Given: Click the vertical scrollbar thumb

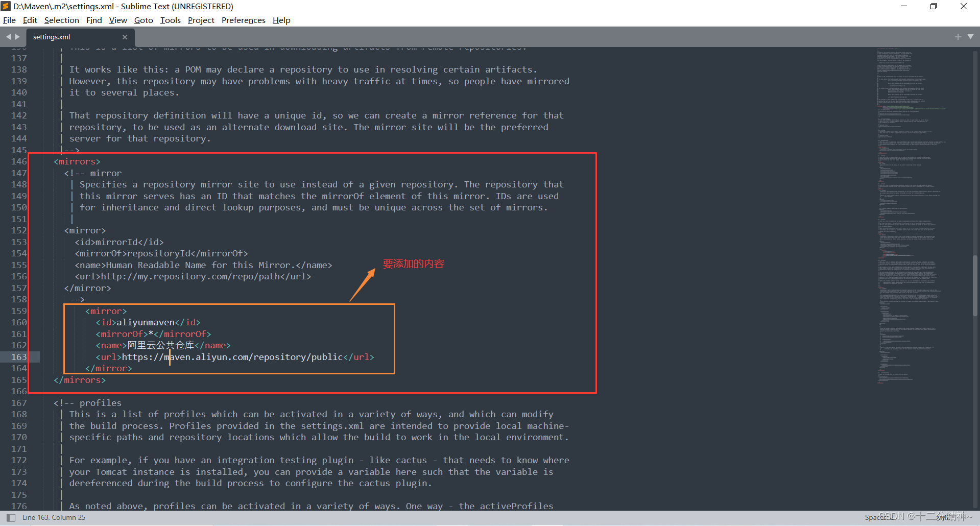Looking at the screenshot, I should pyautogui.click(x=976, y=286).
